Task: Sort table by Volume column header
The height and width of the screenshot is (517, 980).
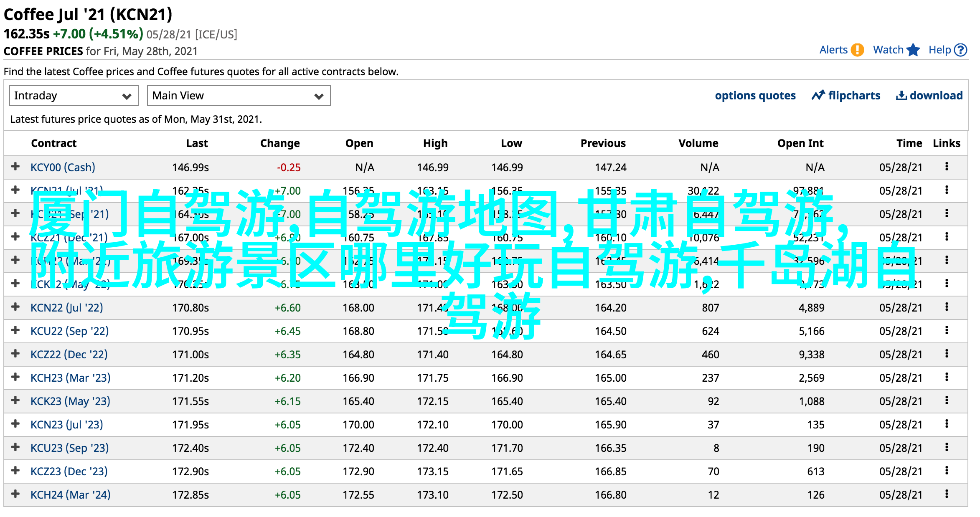Action: point(698,143)
